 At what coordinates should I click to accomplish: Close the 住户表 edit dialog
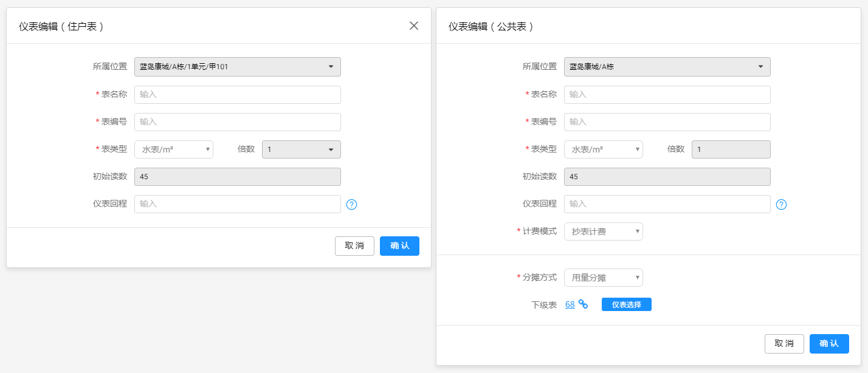pyautogui.click(x=414, y=26)
